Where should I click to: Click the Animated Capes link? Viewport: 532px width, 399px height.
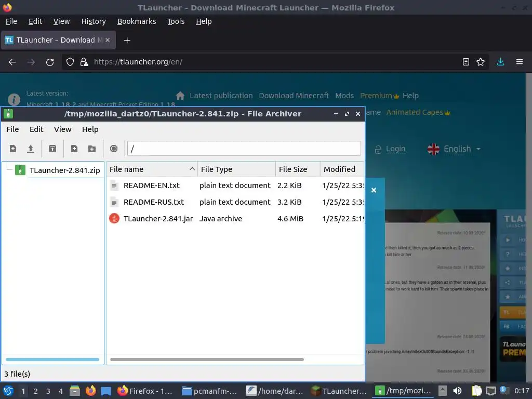click(x=418, y=112)
